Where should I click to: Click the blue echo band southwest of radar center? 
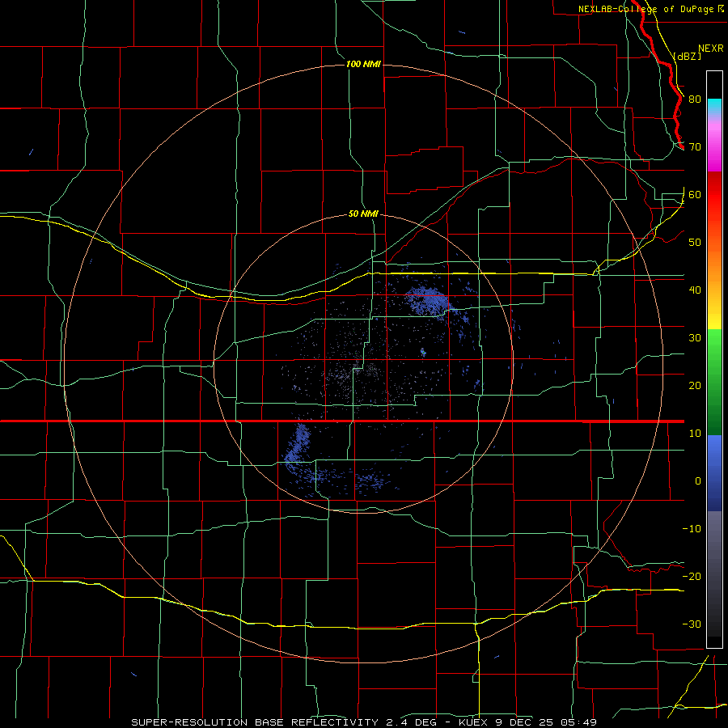[x=297, y=445]
